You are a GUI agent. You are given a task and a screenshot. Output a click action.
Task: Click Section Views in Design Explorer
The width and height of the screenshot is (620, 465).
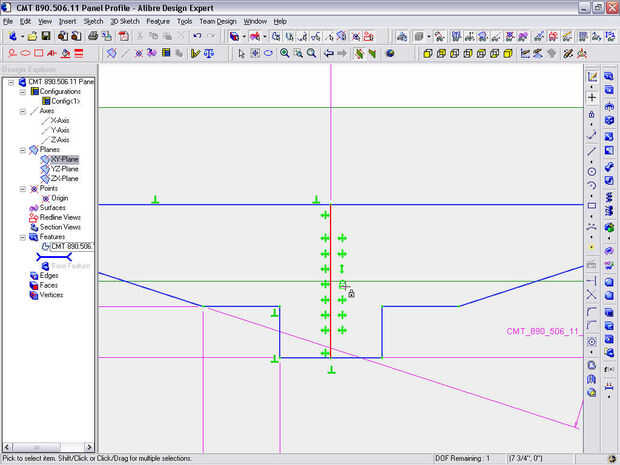[59, 227]
